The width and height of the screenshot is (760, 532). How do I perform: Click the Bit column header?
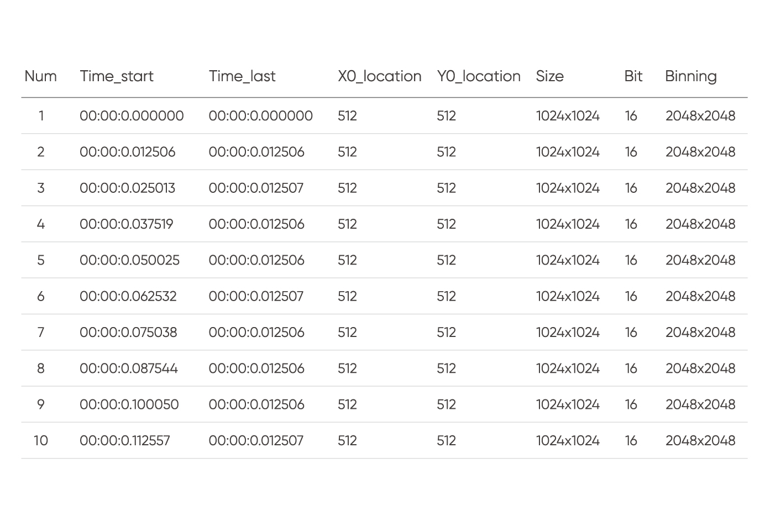click(633, 76)
